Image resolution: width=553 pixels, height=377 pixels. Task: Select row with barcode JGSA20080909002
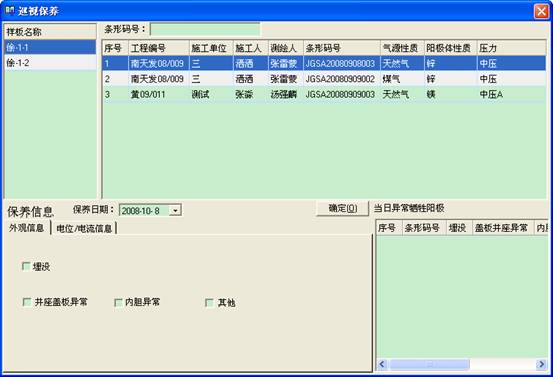pyautogui.click(x=324, y=79)
